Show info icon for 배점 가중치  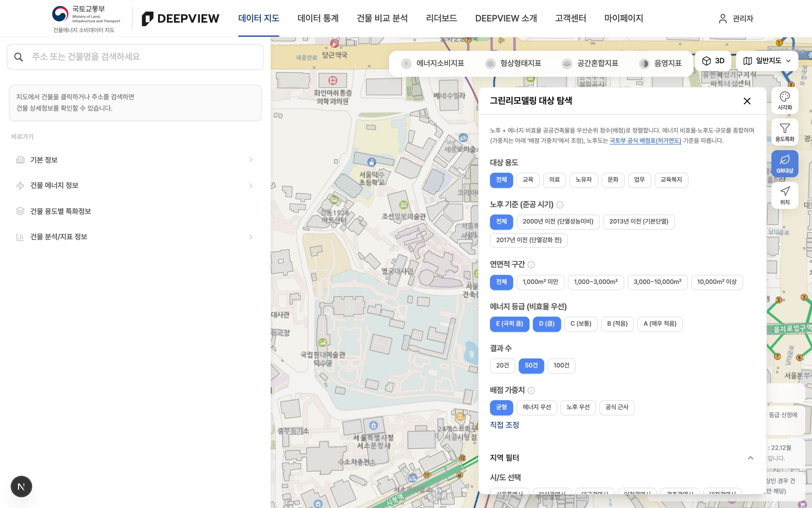pyautogui.click(x=531, y=390)
